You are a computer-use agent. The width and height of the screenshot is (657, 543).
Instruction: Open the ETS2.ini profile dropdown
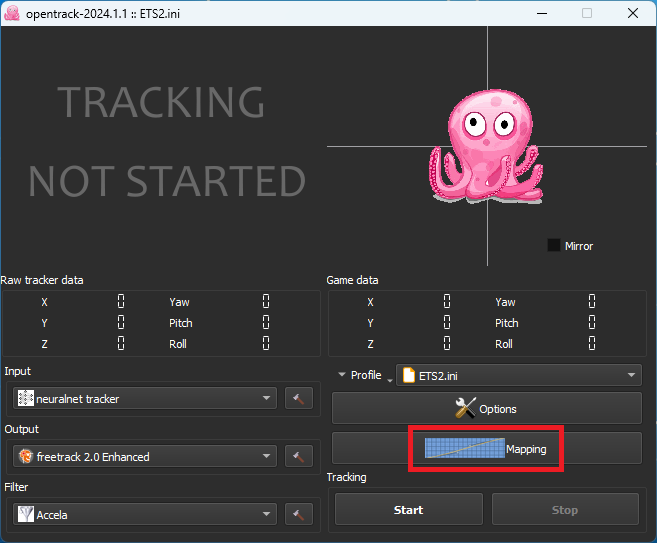pyautogui.click(x=519, y=375)
